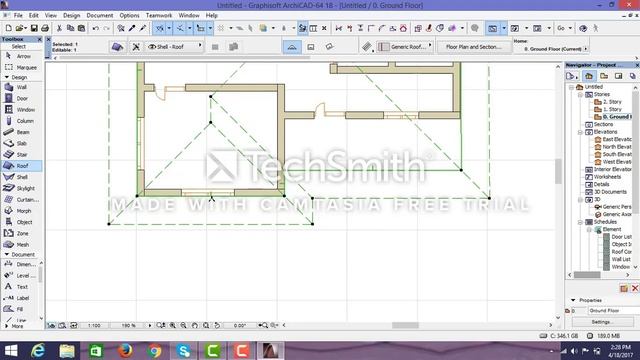Open the Design menu
This screenshot has width=640, height=360.
point(71,16)
